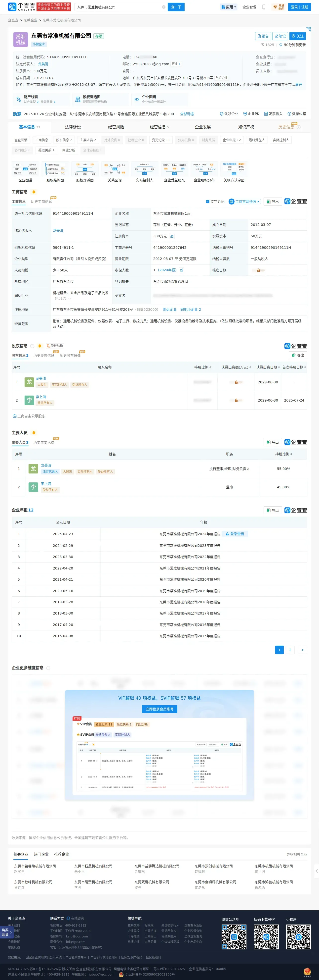Image resolution: width=319 pixels, height=980 pixels.
Task: Open 东莞市双鹰机械有限公司 related company
Action: (x=152, y=882)
